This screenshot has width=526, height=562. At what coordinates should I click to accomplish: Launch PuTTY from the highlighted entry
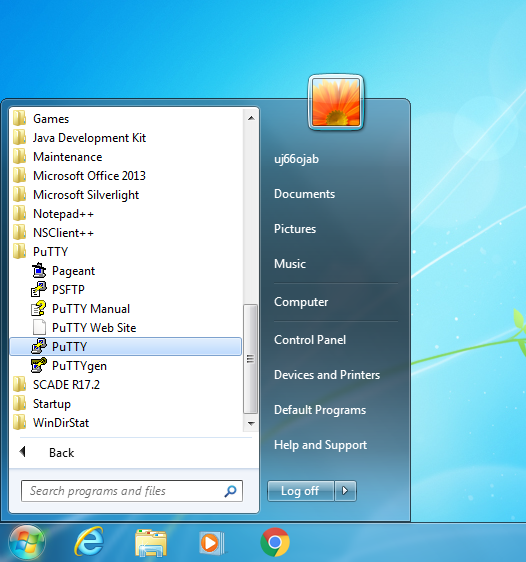[125, 347]
